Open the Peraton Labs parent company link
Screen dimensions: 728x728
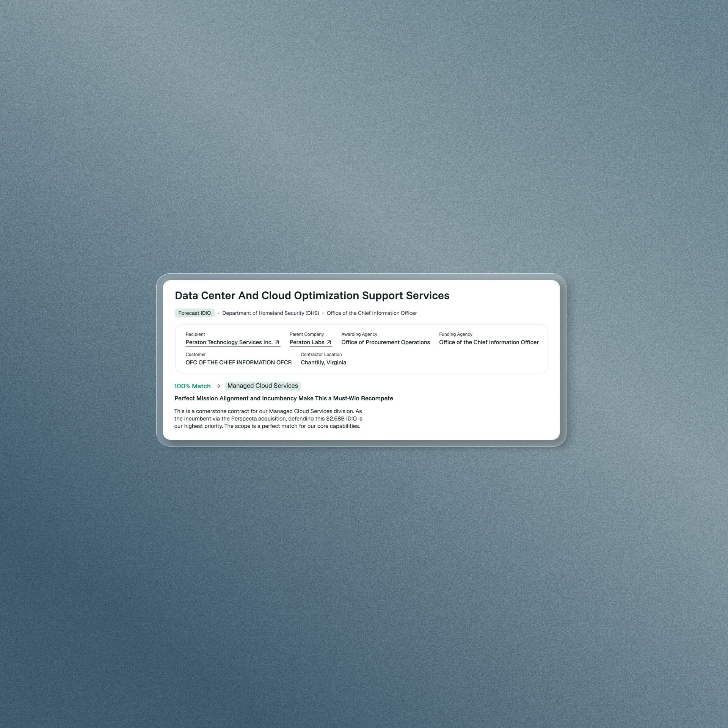[307, 342]
